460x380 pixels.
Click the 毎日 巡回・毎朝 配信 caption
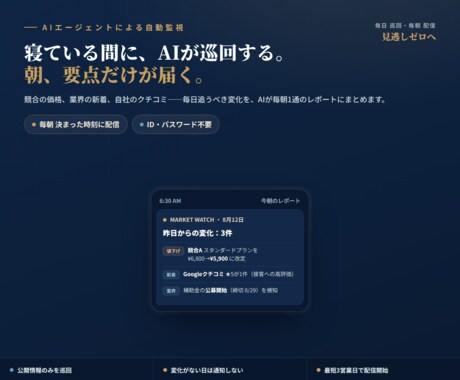[405, 26]
